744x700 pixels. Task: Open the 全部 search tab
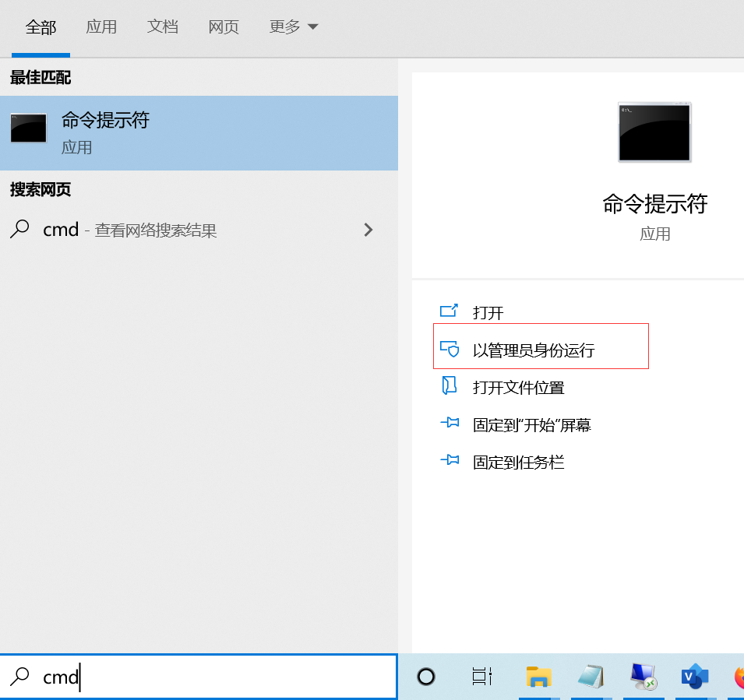[41, 27]
